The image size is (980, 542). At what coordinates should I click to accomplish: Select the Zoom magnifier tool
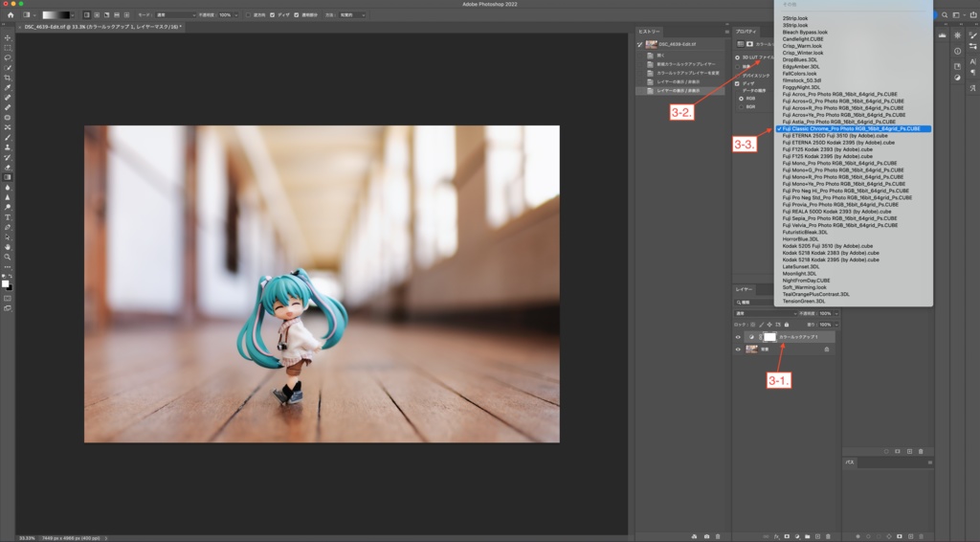click(8, 257)
